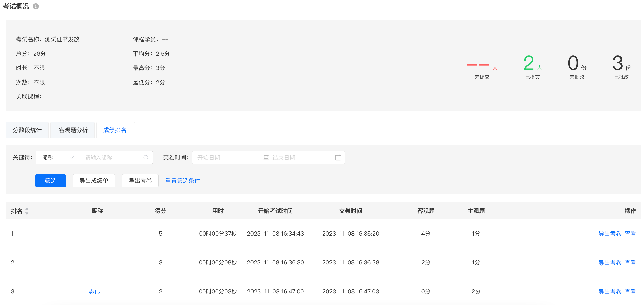
Task: Click the search icon in nickname field
Action: click(x=146, y=157)
